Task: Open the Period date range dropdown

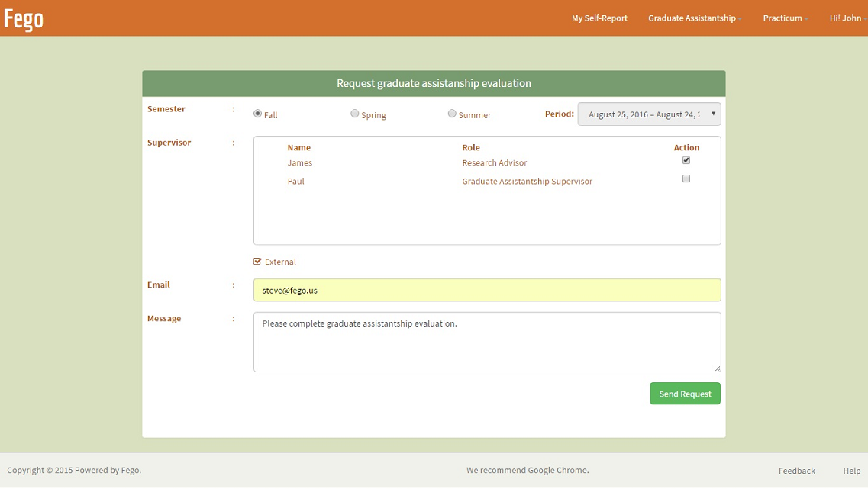Action: (649, 114)
